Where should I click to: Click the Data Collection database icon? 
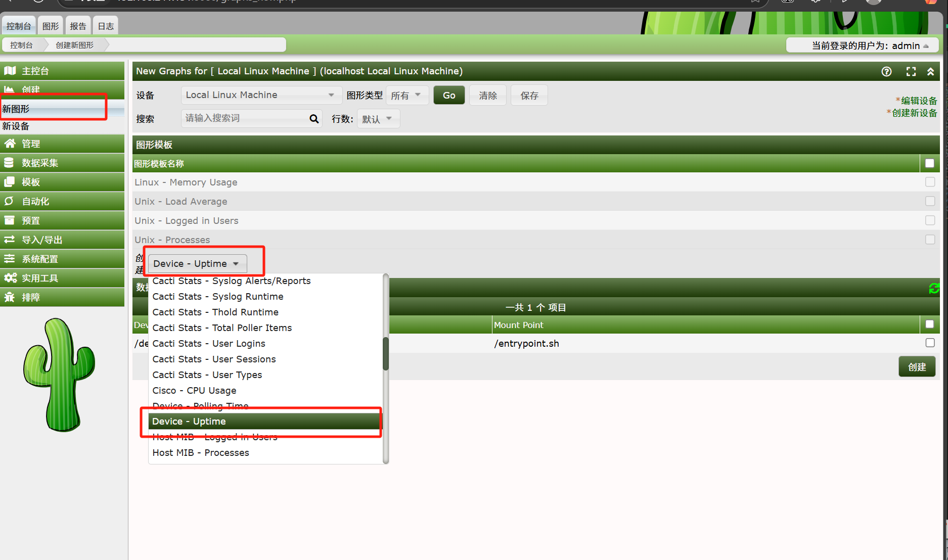pyautogui.click(x=9, y=163)
